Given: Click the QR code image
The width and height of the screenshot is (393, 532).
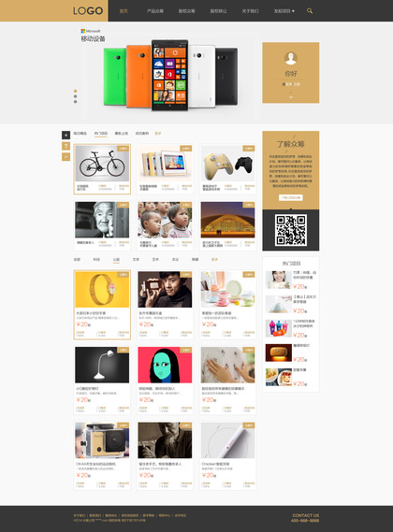Looking at the screenshot, I should tap(291, 230).
